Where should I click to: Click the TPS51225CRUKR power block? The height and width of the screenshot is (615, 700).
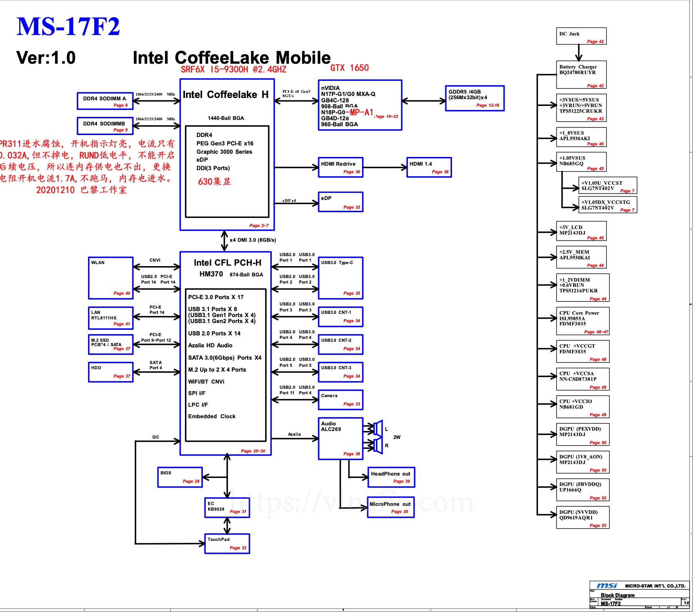tap(582, 108)
